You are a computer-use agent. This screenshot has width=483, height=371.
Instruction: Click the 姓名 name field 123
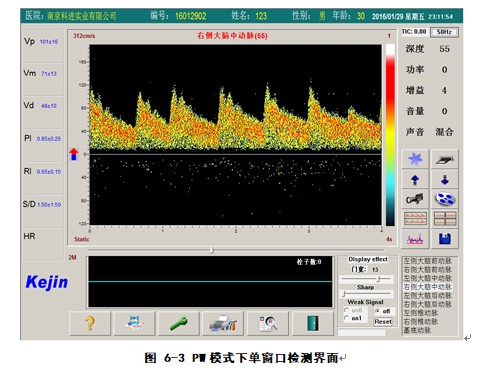(x=261, y=16)
